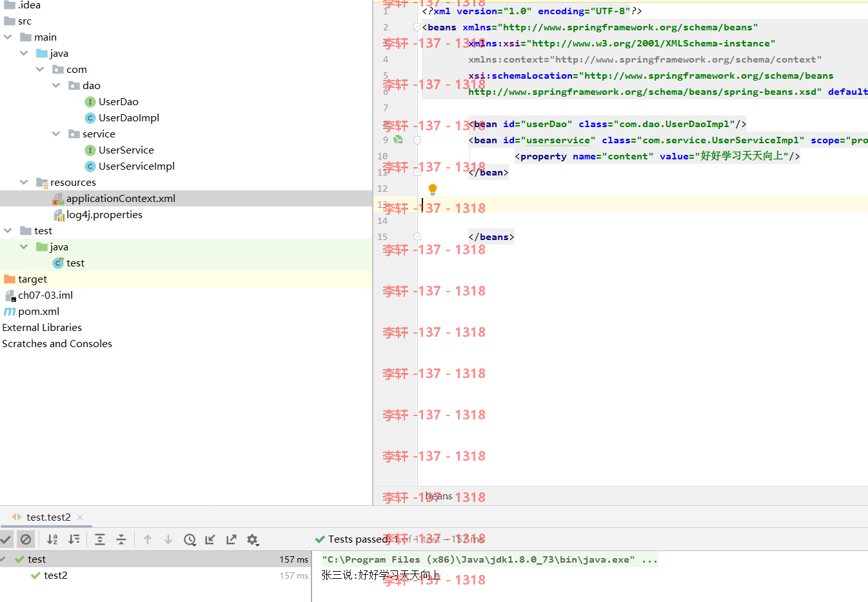
Task: Click the 张三说 console output line
Action: click(x=381, y=575)
